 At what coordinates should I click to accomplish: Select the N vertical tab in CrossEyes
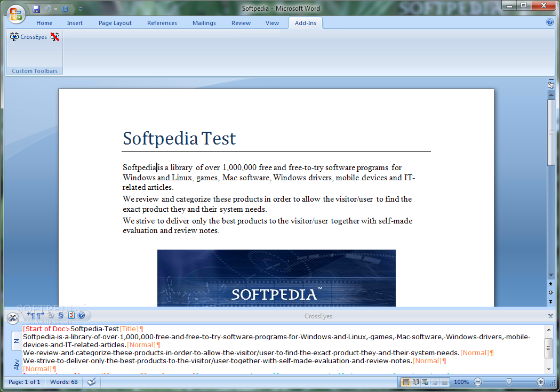pos(16,341)
